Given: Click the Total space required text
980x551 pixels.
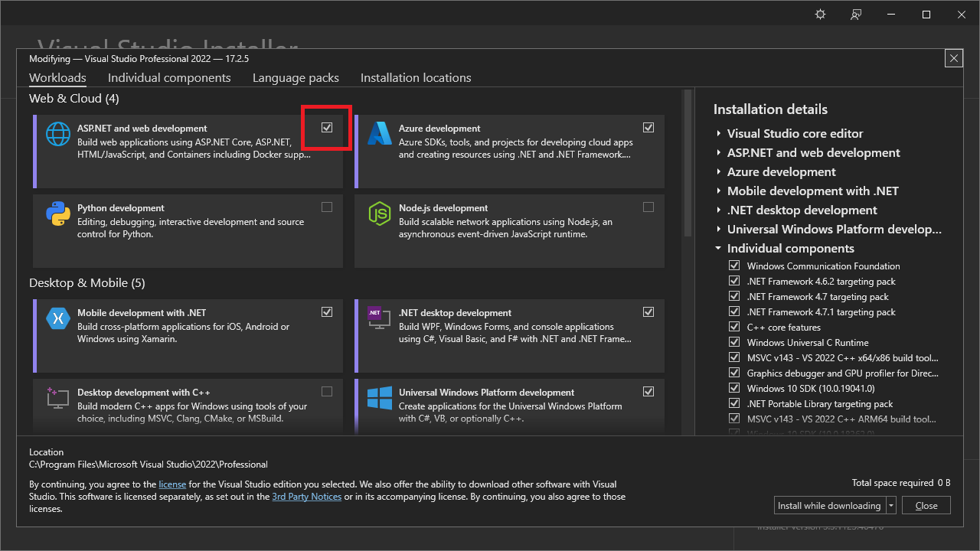Looking at the screenshot, I should [x=901, y=483].
